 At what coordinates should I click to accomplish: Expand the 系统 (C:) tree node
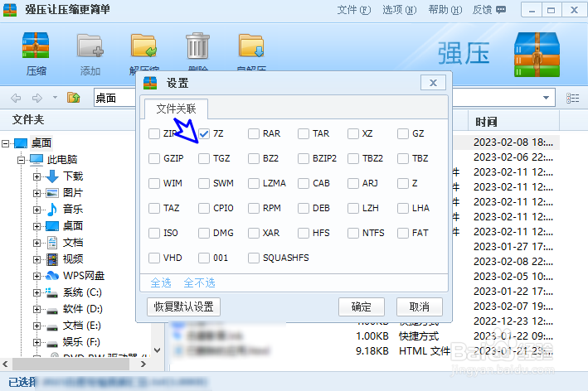click(36, 292)
